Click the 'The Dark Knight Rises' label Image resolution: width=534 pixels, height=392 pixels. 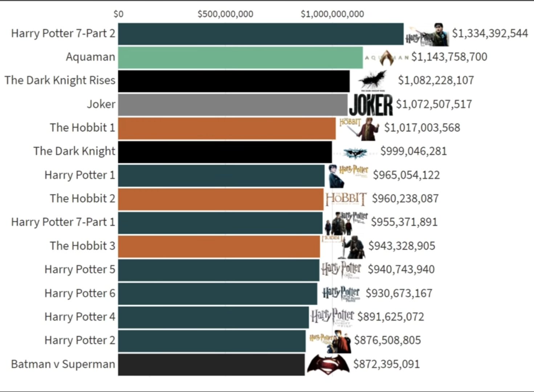pos(60,80)
